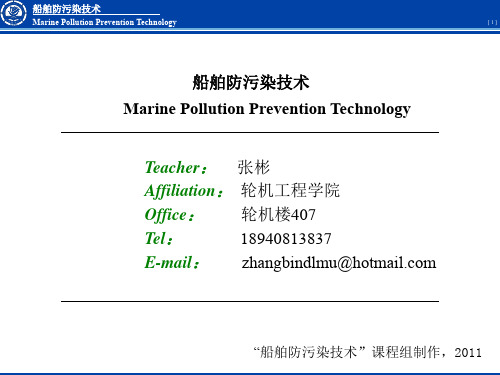Viewport: 500px width, 375px height.
Task: Click the office text 轮机楼407
Action: point(278,214)
